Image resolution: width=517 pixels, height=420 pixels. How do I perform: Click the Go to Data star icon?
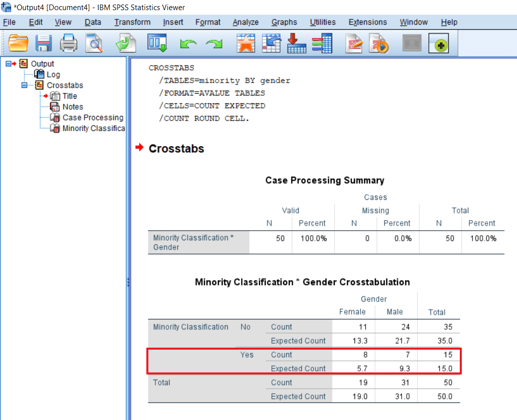[246, 43]
